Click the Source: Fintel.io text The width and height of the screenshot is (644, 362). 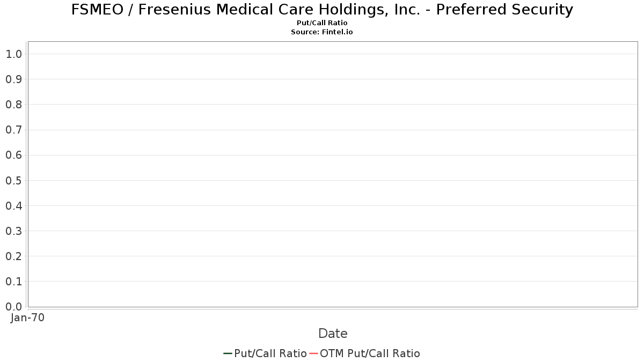(322, 32)
